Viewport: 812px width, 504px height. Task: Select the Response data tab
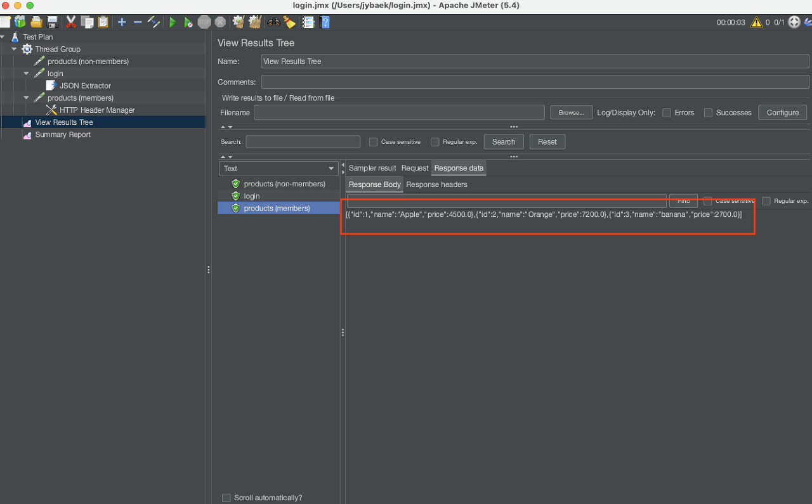pos(459,168)
